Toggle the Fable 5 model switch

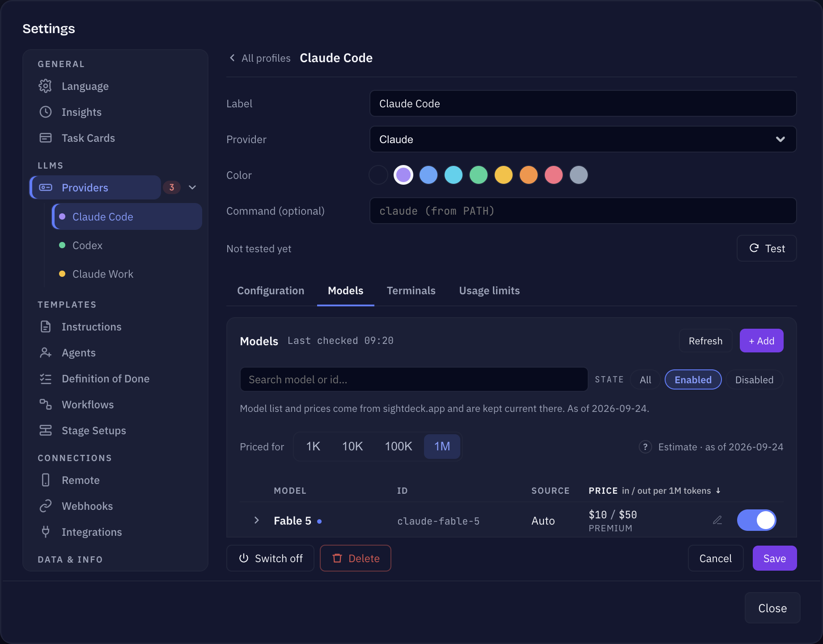[x=756, y=520]
